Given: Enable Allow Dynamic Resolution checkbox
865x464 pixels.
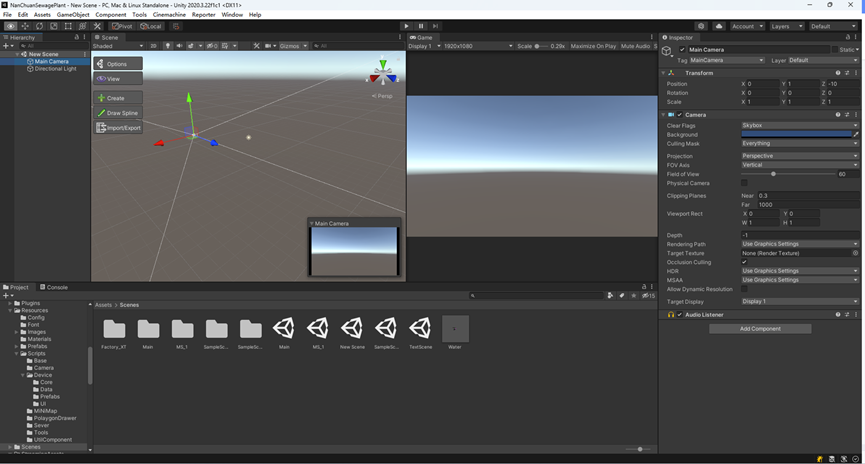Looking at the screenshot, I should point(745,289).
